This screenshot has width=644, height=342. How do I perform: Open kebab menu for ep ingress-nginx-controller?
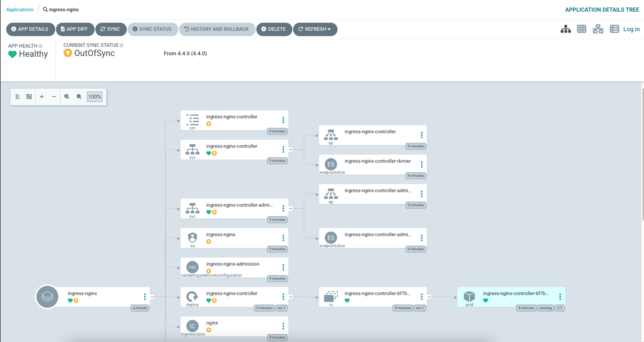click(x=422, y=135)
